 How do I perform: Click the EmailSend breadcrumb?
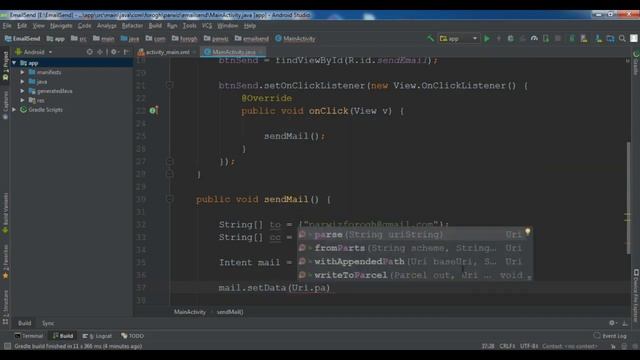point(22,39)
